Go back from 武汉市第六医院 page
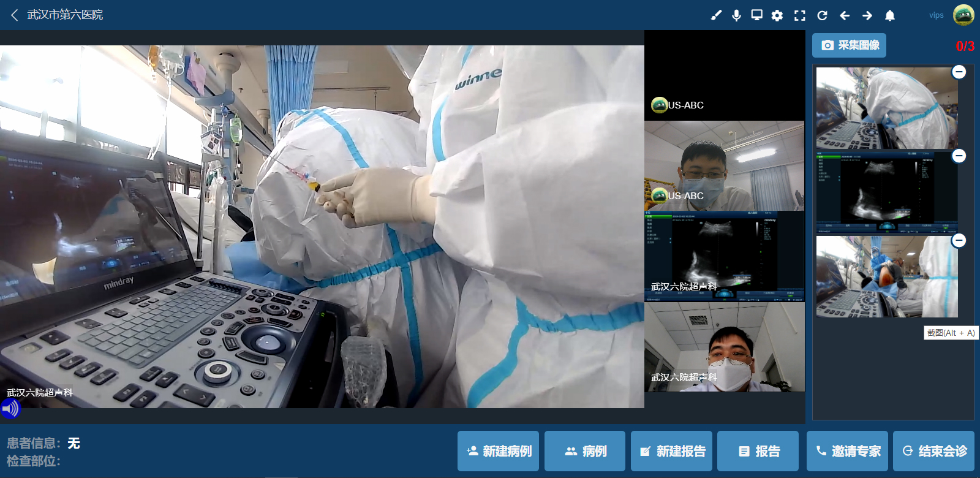Screen dimensions: 980x478 click(x=15, y=15)
